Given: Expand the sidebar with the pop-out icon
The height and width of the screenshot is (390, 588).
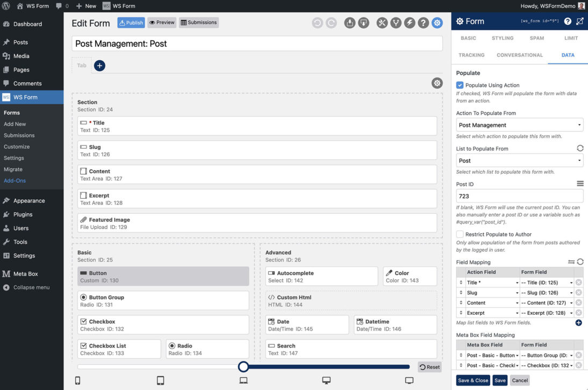Looking at the screenshot, I should tap(580, 21).
